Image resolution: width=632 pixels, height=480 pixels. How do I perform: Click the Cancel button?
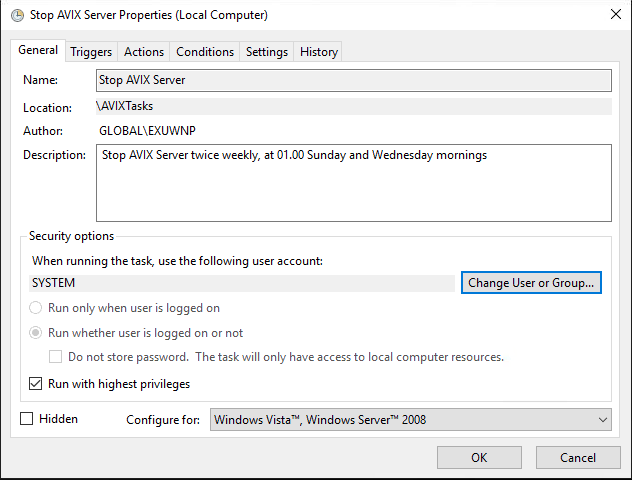click(x=578, y=458)
